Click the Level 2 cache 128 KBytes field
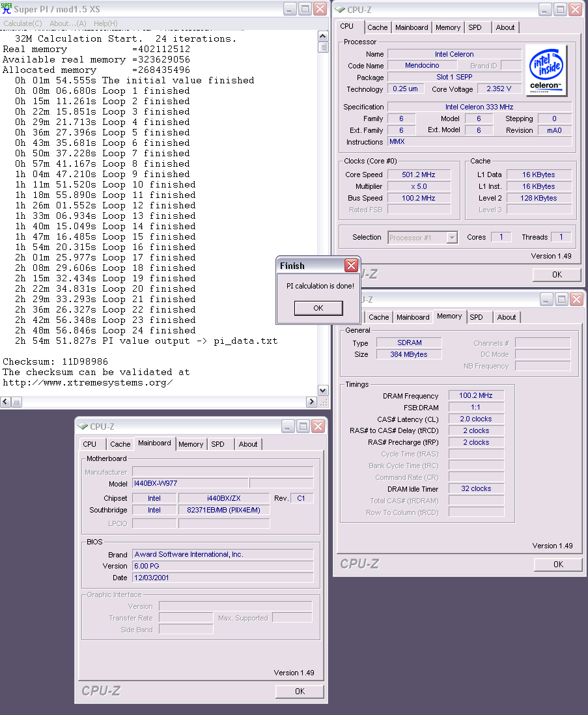This screenshot has width=588, height=715. 539,199
